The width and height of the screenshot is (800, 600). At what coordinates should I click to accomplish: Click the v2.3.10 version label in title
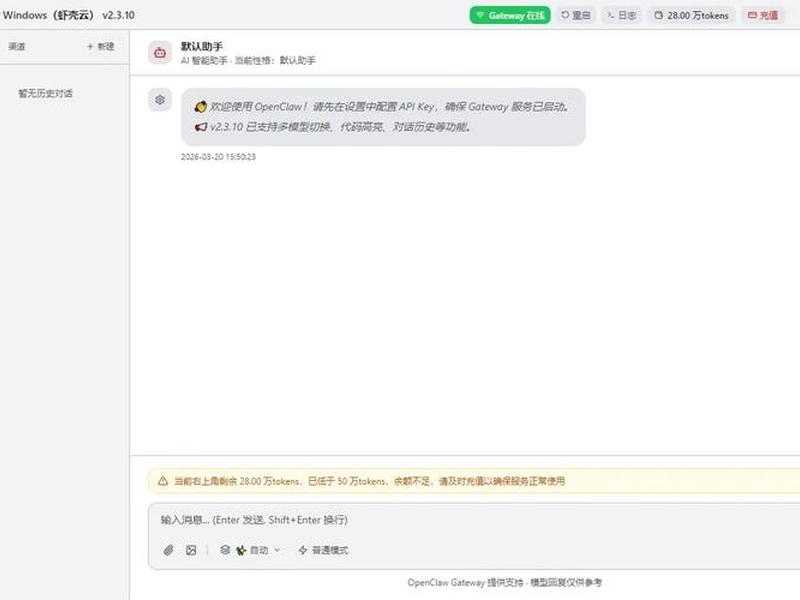[118, 15]
